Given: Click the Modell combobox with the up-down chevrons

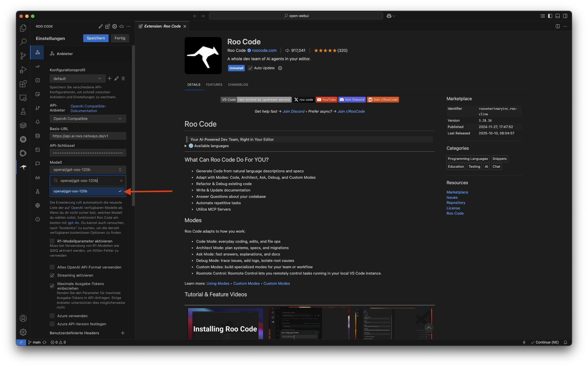Looking at the screenshot, I should [x=88, y=170].
